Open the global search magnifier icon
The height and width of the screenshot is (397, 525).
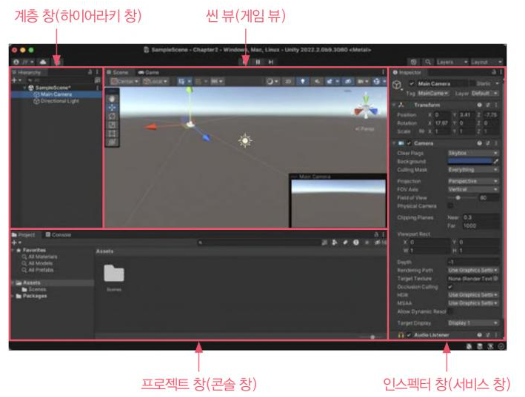click(428, 62)
